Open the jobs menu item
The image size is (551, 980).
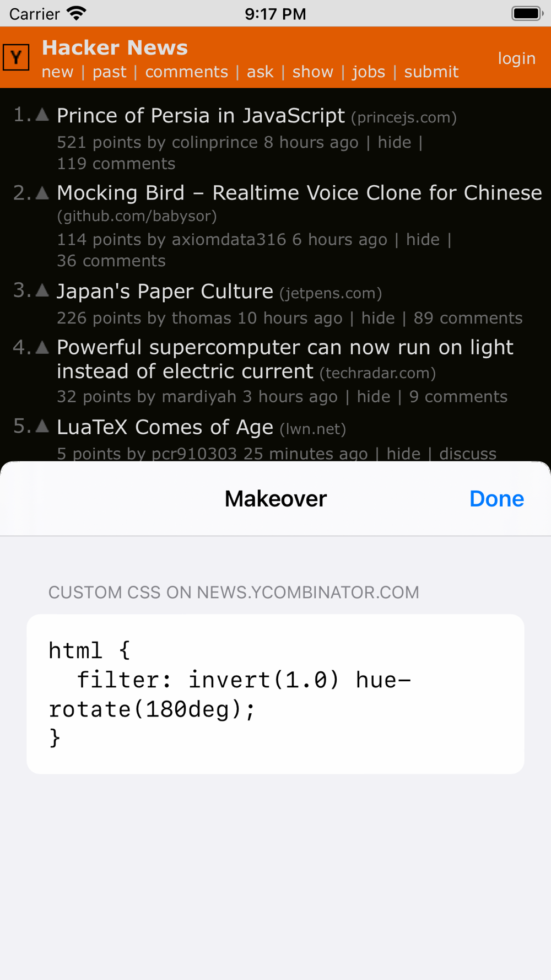(x=369, y=72)
